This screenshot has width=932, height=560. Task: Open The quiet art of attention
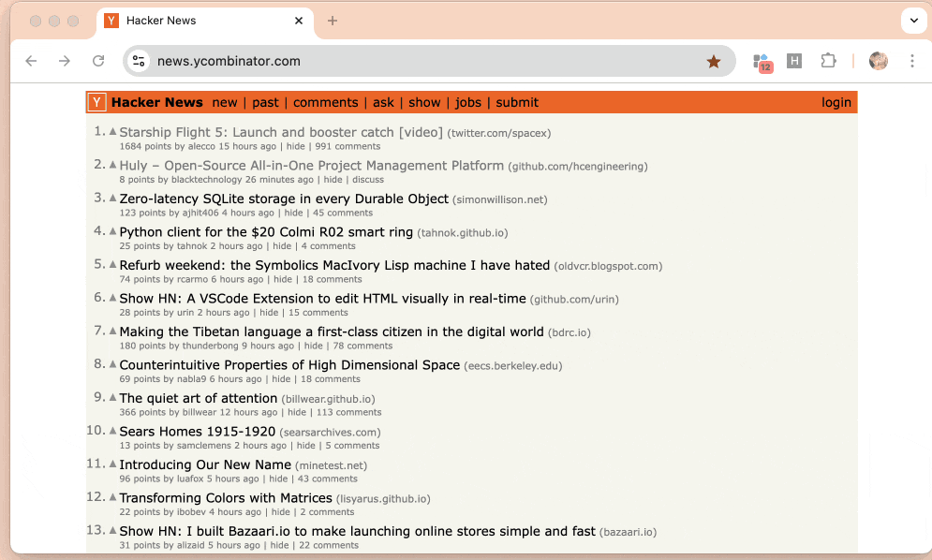(x=199, y=398)
